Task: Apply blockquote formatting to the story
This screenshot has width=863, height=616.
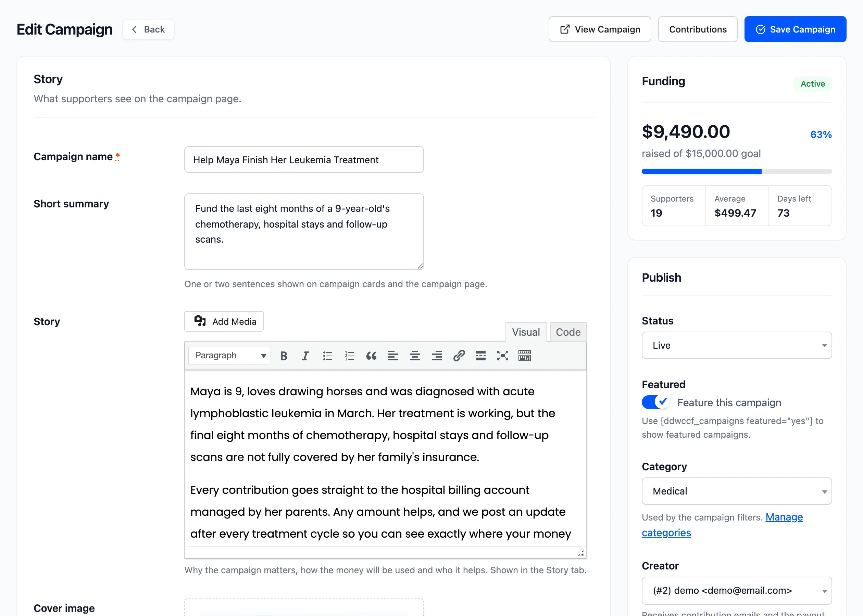Action: [371, 356]
